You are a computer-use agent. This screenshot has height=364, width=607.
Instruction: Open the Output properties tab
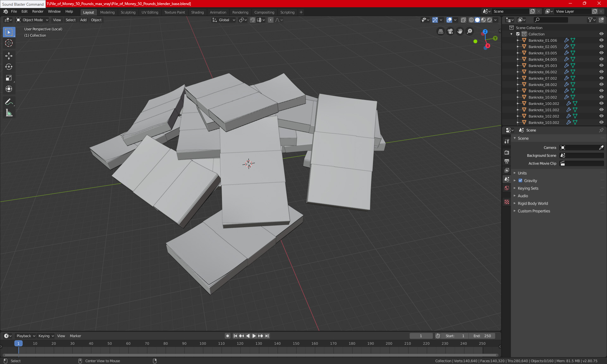point(507,161)
